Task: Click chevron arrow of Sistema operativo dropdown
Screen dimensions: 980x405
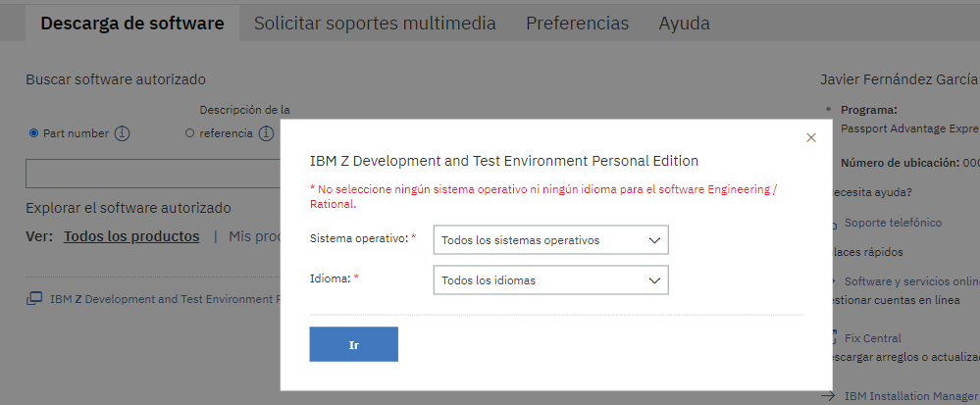Action: pyautogui.click(x=654, y=240)
